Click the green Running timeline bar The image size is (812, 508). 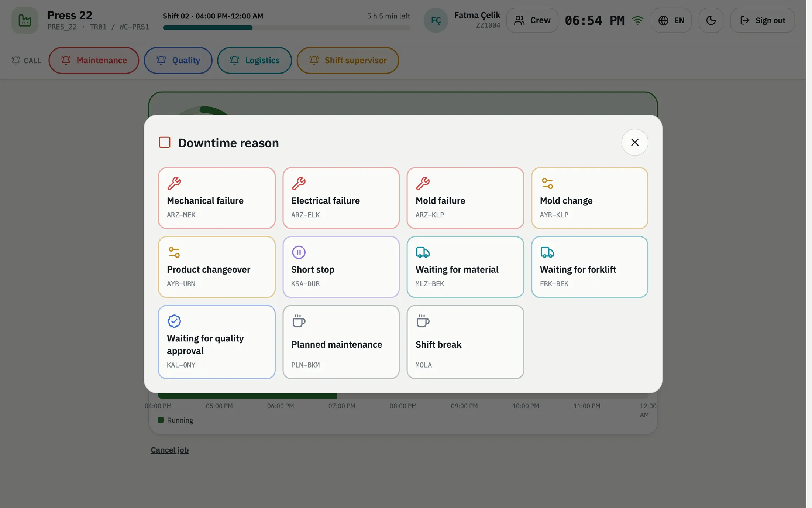pyautogui.click(x=247, y=396)
